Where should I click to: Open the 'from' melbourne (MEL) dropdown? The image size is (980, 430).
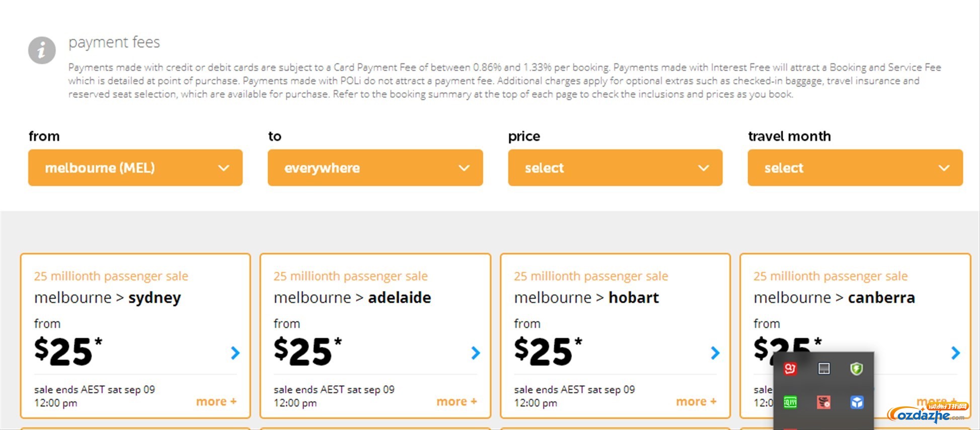coord(135,168)
